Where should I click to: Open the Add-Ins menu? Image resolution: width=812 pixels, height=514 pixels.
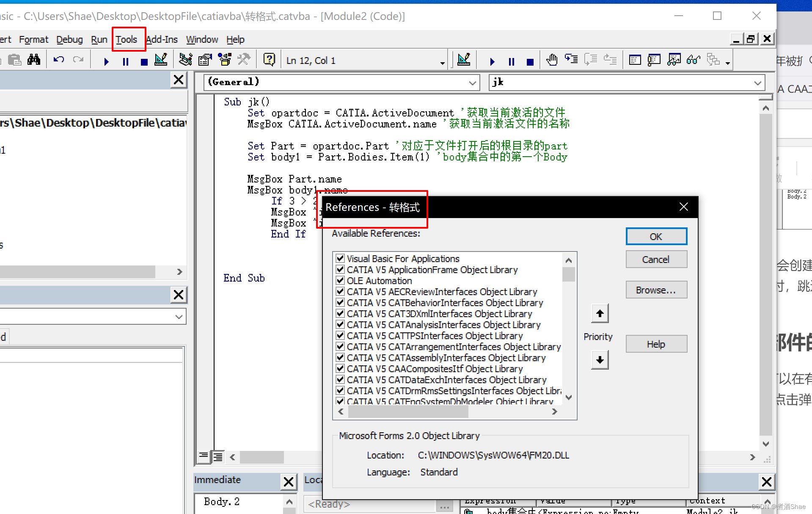(x=162, y=39)
